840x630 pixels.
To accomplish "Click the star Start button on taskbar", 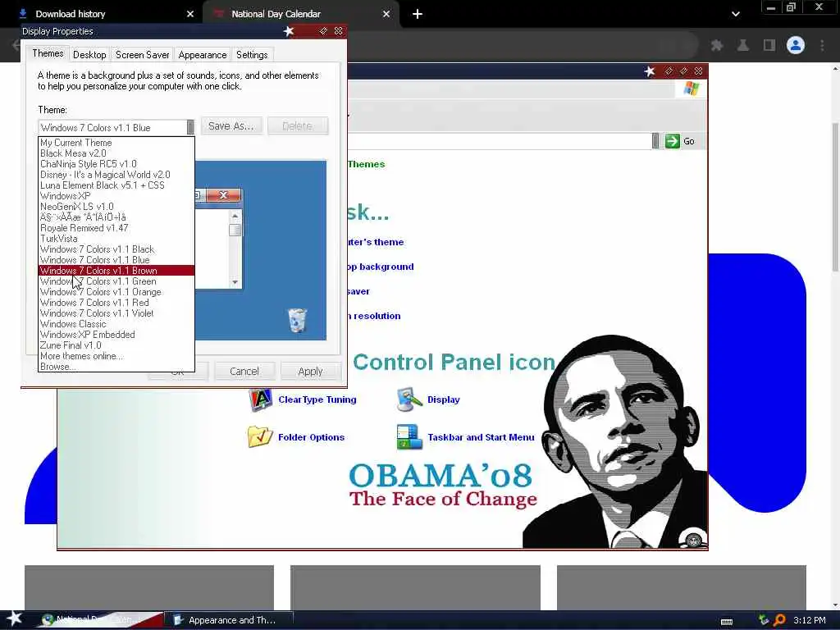I will click(15, 619).
